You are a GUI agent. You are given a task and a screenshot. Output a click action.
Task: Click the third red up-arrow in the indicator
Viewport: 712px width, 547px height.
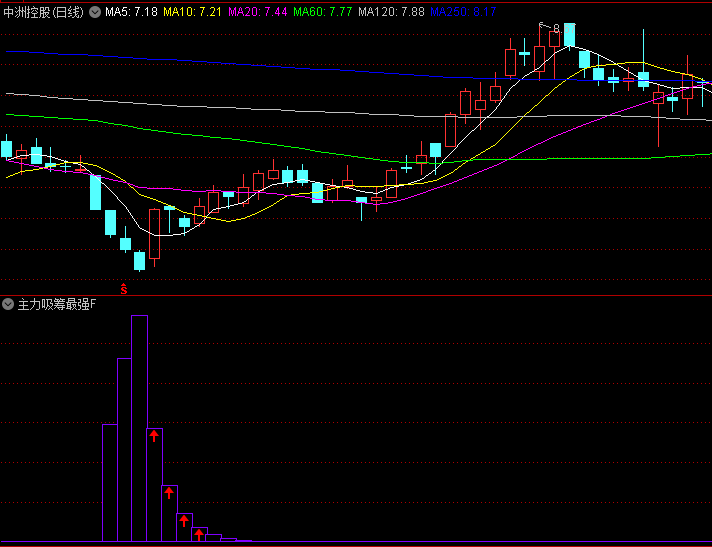click(184, 520)
